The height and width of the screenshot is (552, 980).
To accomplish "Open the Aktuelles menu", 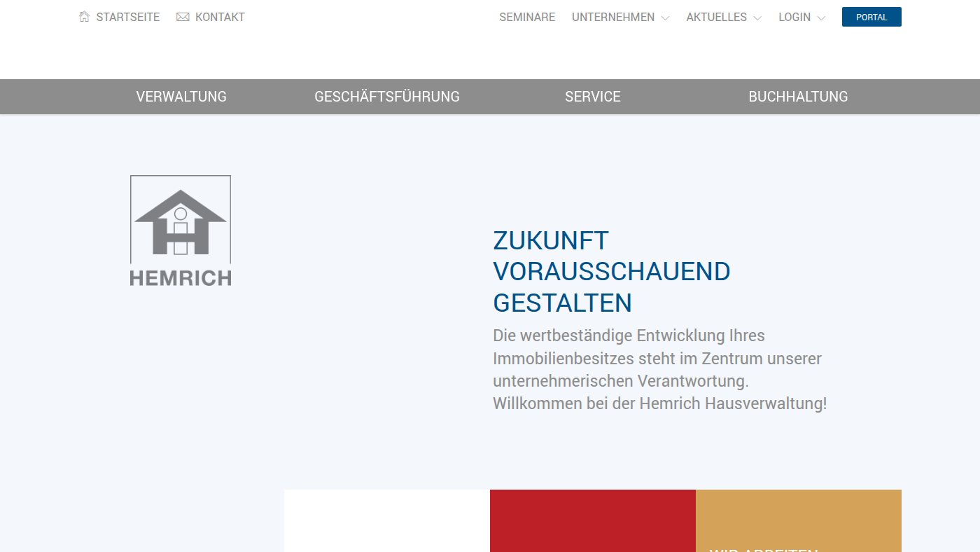I will pos(716,17).
